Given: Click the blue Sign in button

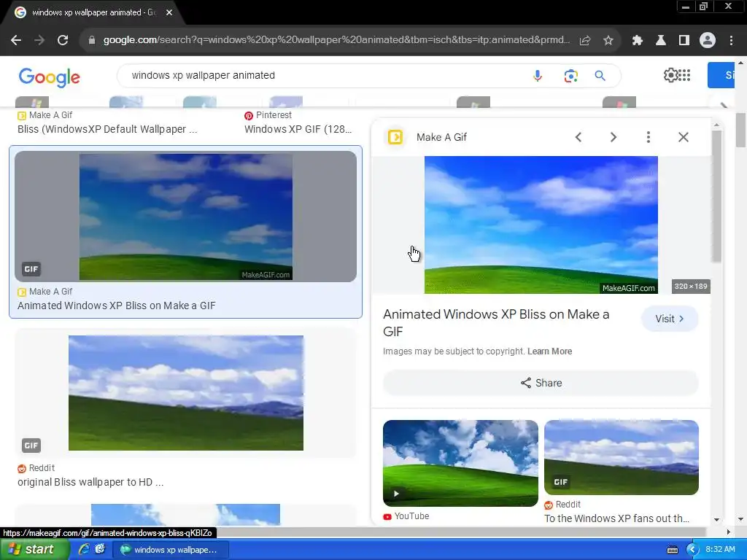Looking at the screenshot, I should [721, 75].
